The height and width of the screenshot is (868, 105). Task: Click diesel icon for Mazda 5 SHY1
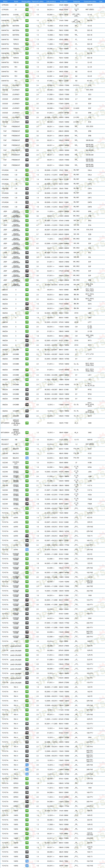pos(27,308)
